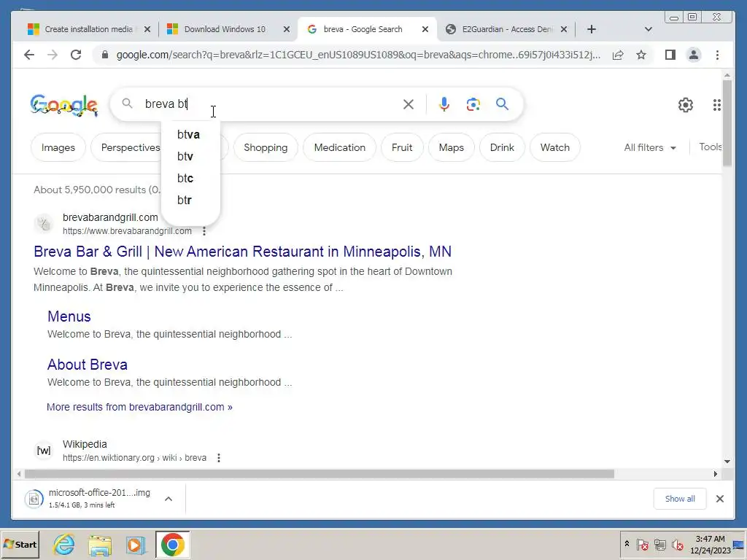Viewport: 747px width, 560px height.
Task: Close the E2Guardian tab
Action: click(564, 29)
